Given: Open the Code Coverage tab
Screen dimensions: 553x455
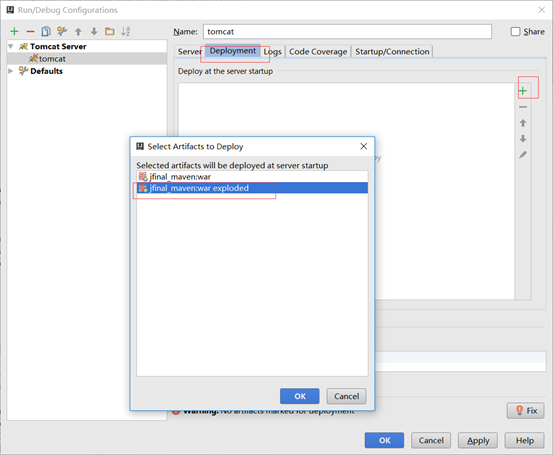Looking at the screenshot, I should [318, 51].
